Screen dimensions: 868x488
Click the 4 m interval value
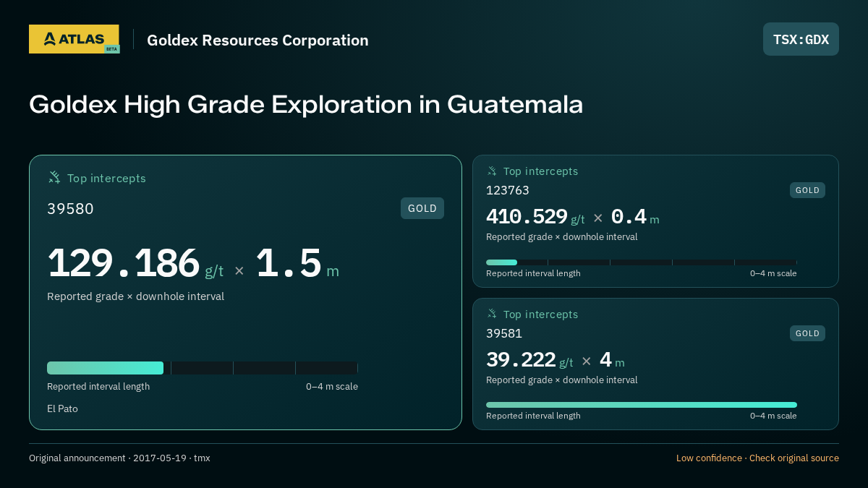click(612, 360)
